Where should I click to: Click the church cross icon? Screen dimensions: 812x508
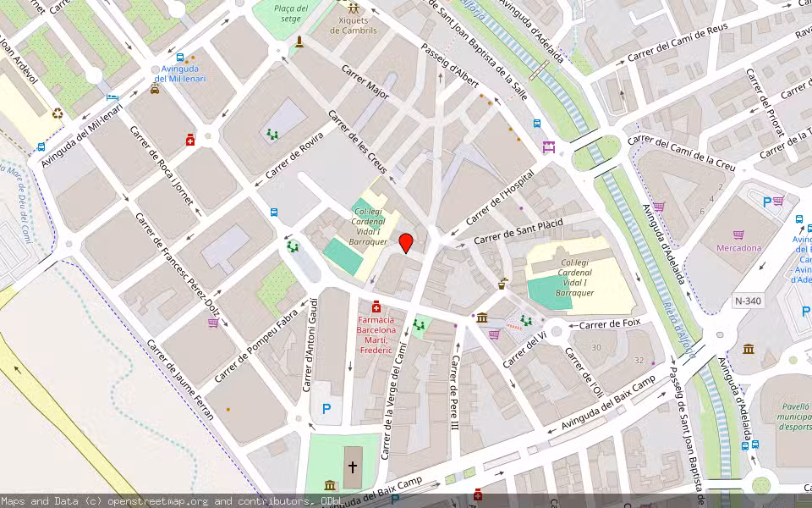click(x=353, y=467)
